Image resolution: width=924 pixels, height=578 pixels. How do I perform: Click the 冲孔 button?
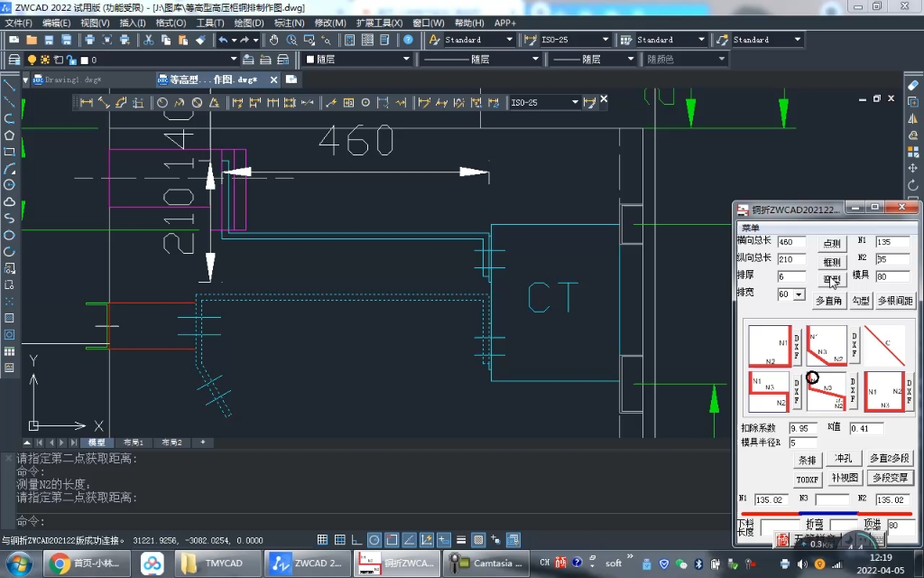click(x=845, y=458)
